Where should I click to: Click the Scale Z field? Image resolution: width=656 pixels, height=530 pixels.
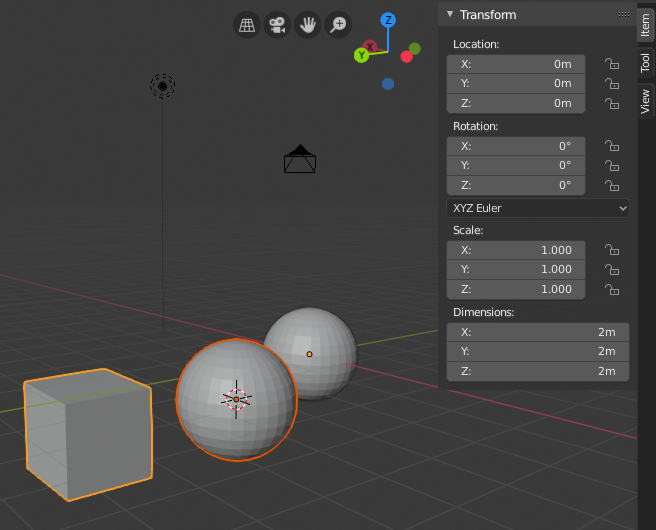516,289
